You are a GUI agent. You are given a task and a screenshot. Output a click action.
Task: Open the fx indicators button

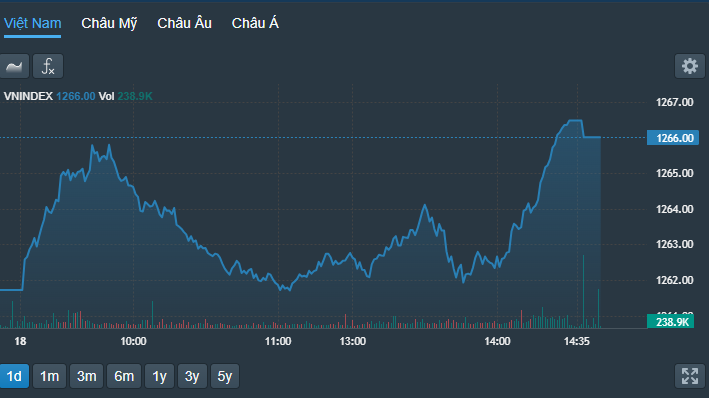48,66
